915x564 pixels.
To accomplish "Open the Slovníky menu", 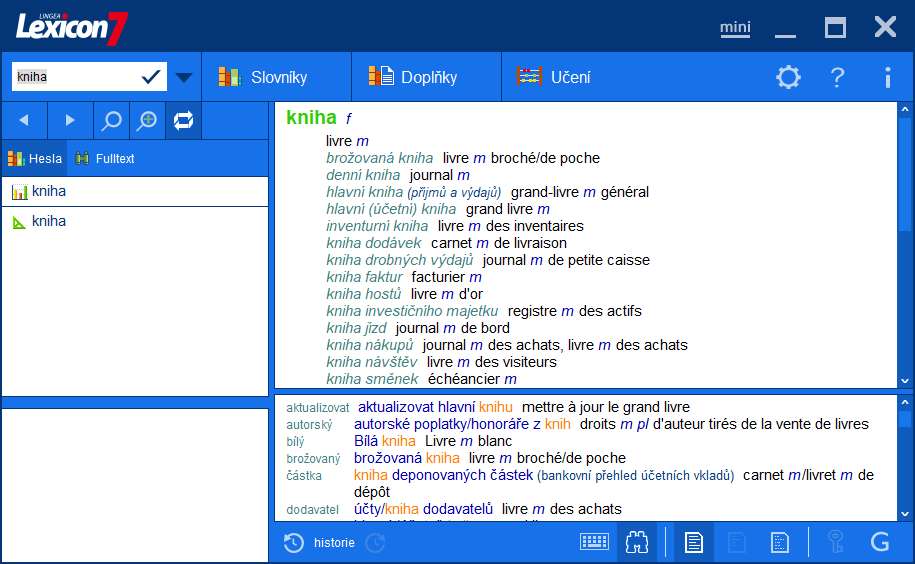I will (x=264, y=77).
